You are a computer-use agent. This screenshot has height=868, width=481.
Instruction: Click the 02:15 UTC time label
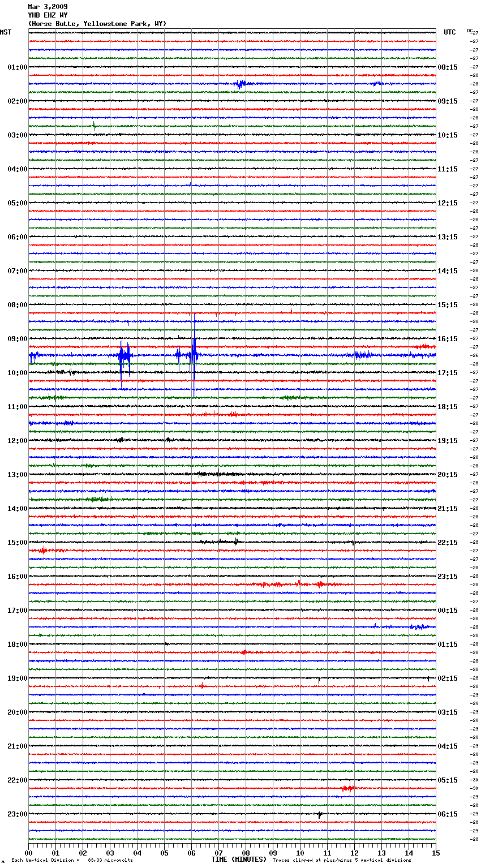(x=448, y=678)
